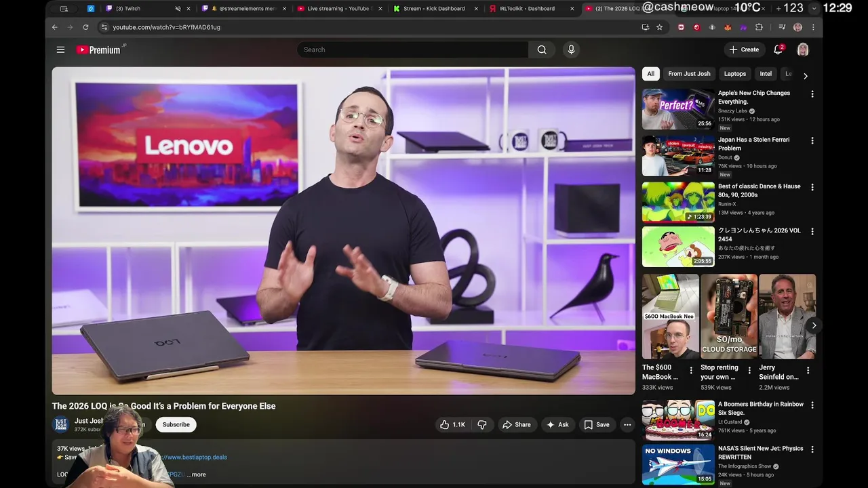Save the video with the Save button
This screenshot has height=488, width=868.
click(x=597, y=424)
